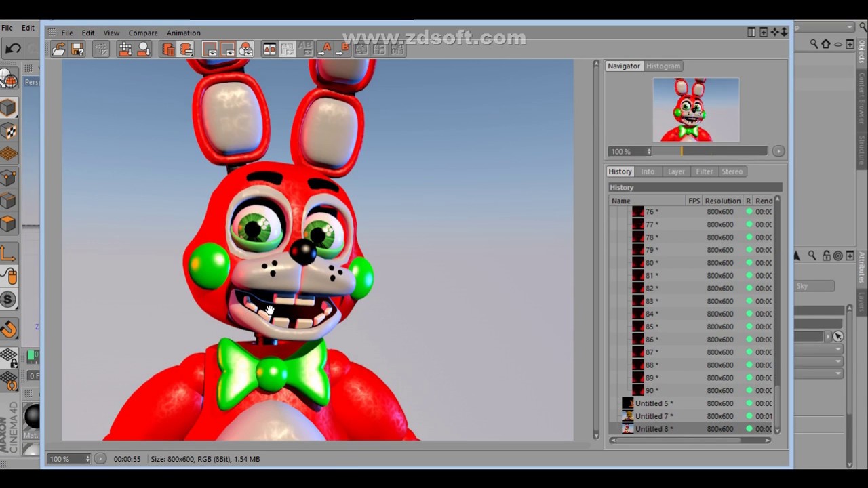
Task: Select the Make Editable cube icon
Action: point(8,107)
